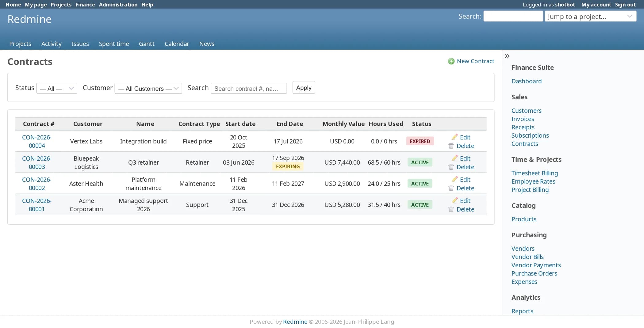Click pencil icon for Acme Corporation contract
The height and width of the screenshot is (328, 644).
[x=454, y=200]
